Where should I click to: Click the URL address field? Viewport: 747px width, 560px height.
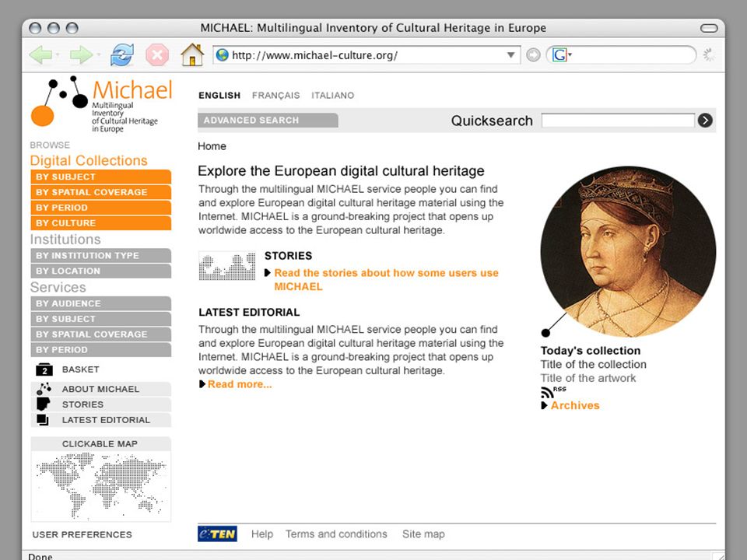pyautogui.click(x=366, y=55)
